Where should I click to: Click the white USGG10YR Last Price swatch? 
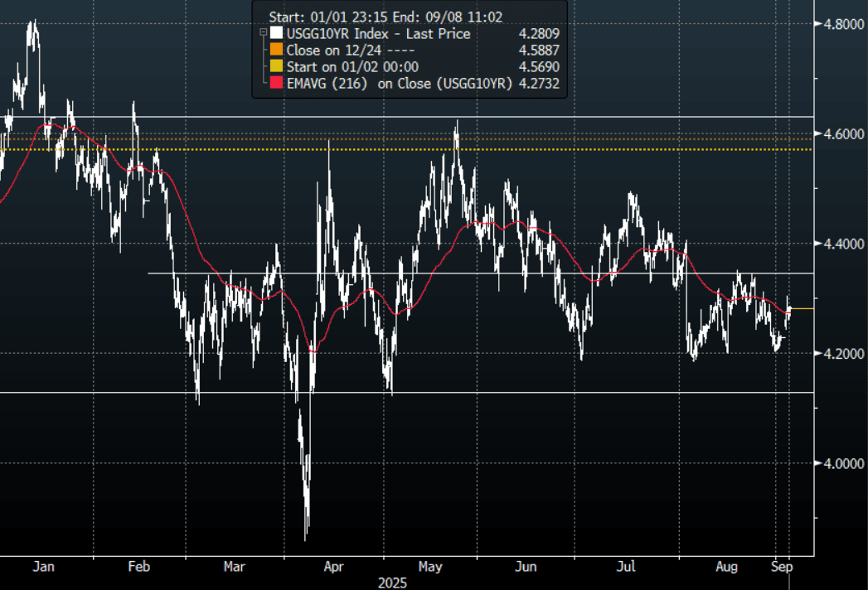[275, 34]
